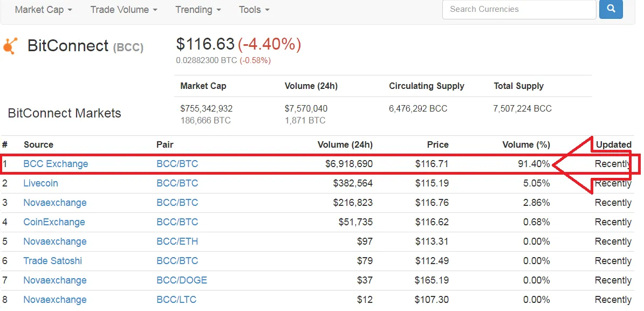Click the $116.71 price cell
This screenshot has height=311, width=644.
(x=431, y=164)
